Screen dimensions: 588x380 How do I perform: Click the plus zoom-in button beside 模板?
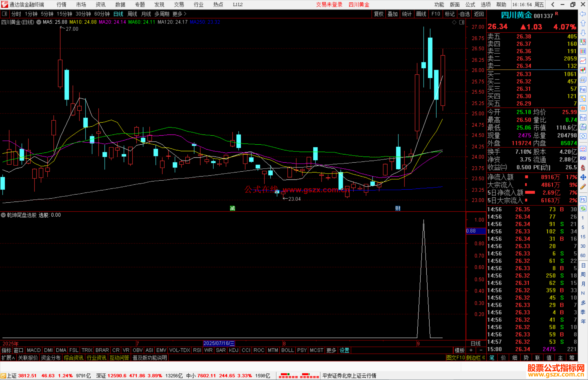(x=471, y=350)
